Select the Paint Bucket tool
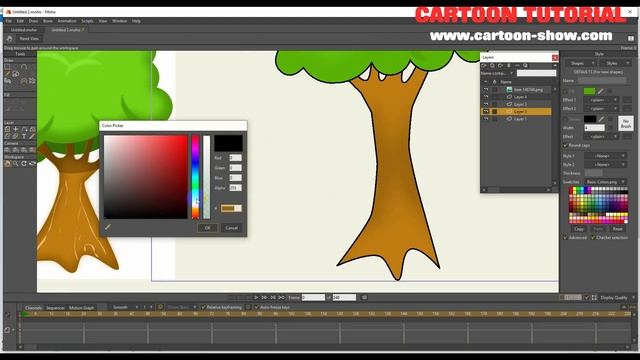 tap(16, 74)
